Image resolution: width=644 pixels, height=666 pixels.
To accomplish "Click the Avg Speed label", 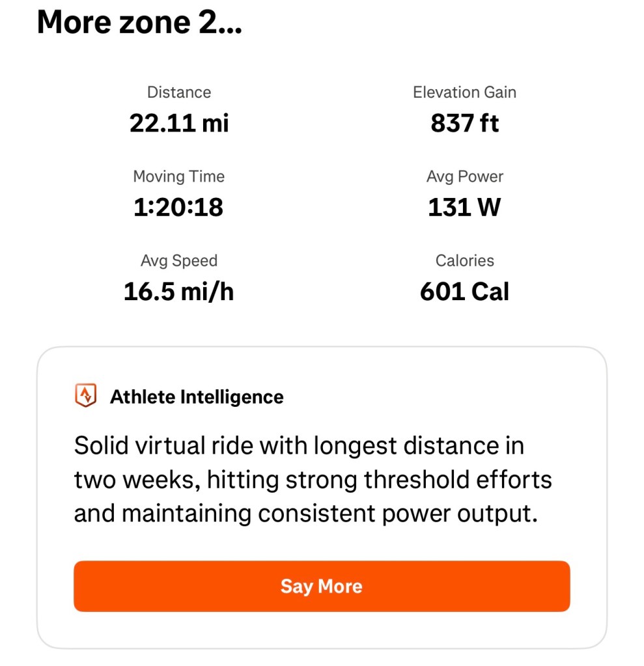I will tap(179, 260).
